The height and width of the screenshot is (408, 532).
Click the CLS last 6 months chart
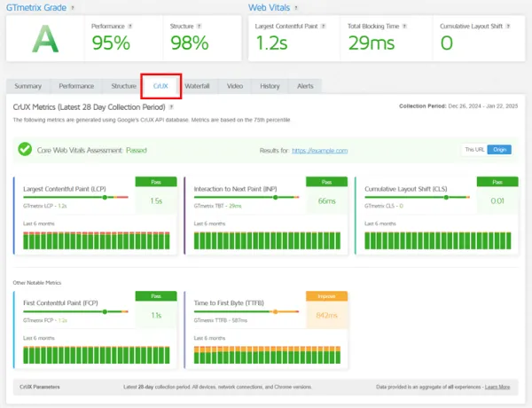pyautogui.click(x=438, y=240)
